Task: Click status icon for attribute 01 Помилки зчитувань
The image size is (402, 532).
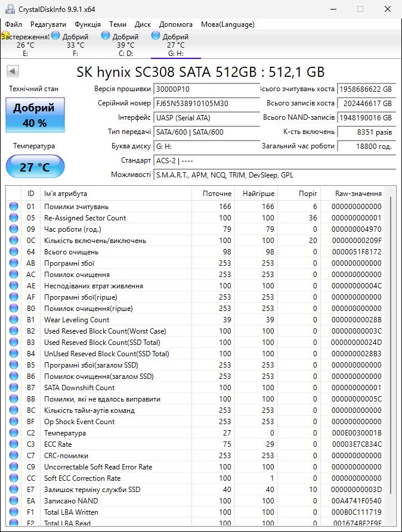Action: tap(14, 206)
